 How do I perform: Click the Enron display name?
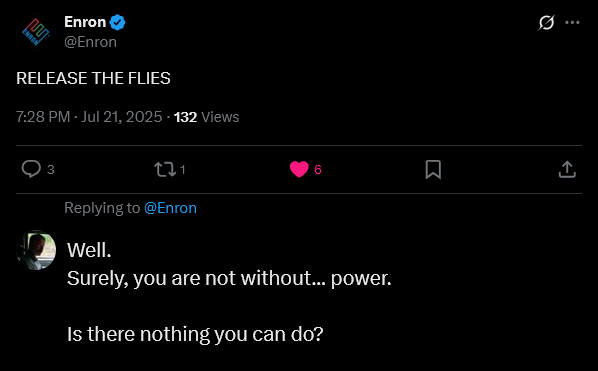click(85, 22)
